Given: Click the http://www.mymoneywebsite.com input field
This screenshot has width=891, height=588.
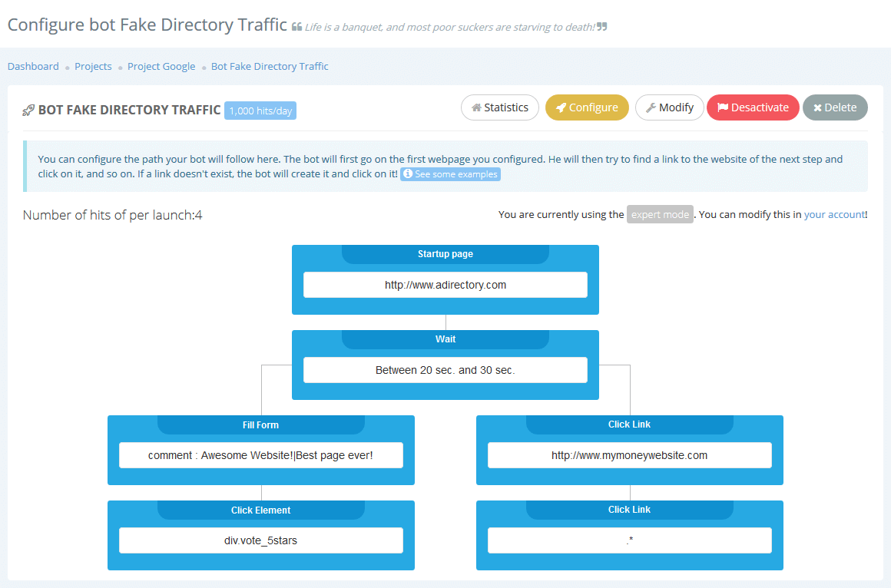Looking at the screenshot, I should [629, 454].
